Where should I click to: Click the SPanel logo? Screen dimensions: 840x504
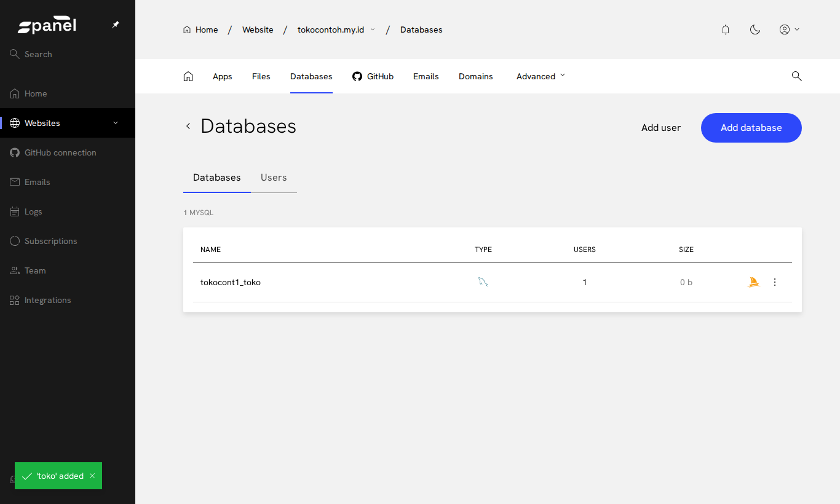tap(47, 25)
